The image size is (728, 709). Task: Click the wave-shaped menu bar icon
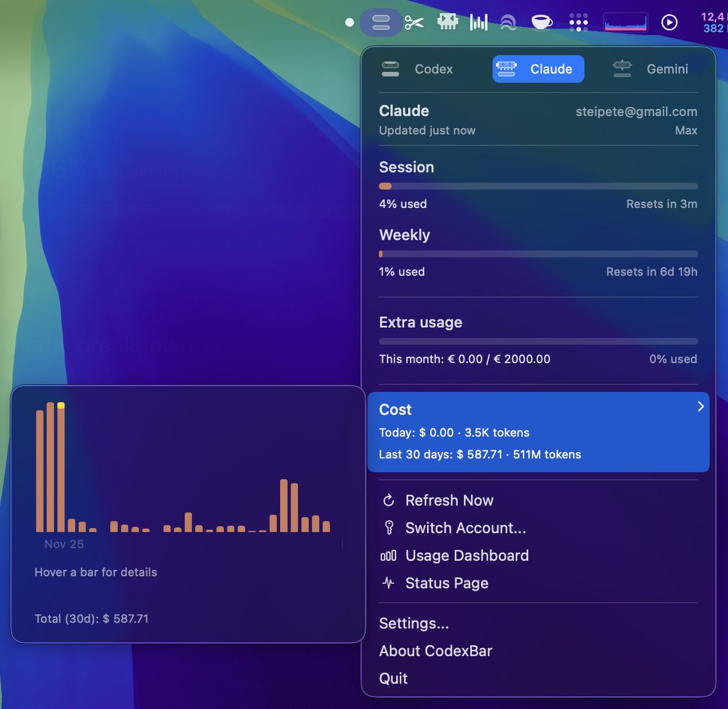point(508,23)
